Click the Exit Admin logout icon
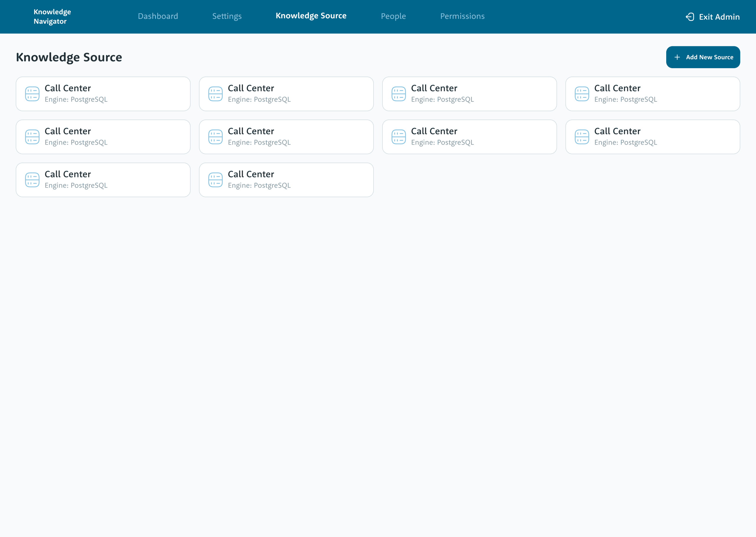This screenshot has height=537, width=756. (690, 17)
